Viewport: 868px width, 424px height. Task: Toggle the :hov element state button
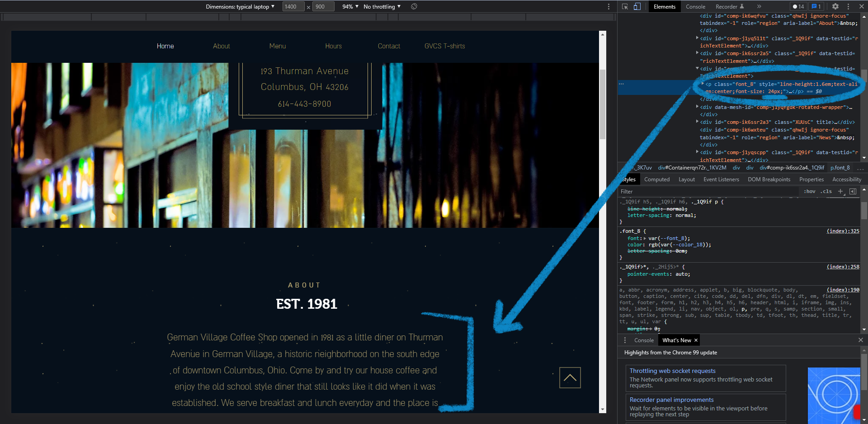pos(809,192)
